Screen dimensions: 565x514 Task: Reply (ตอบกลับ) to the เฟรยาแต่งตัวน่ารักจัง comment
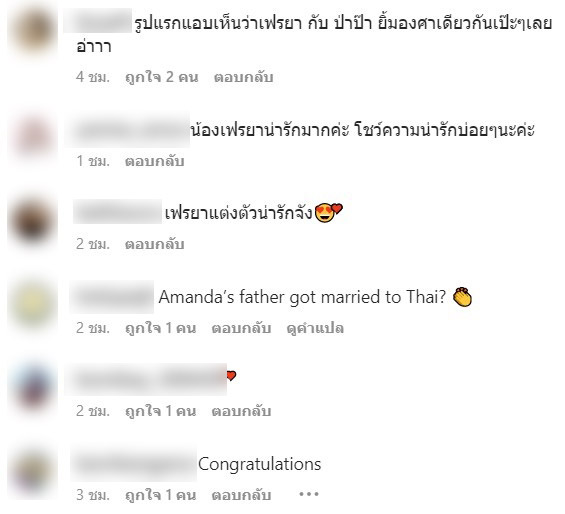155,244
